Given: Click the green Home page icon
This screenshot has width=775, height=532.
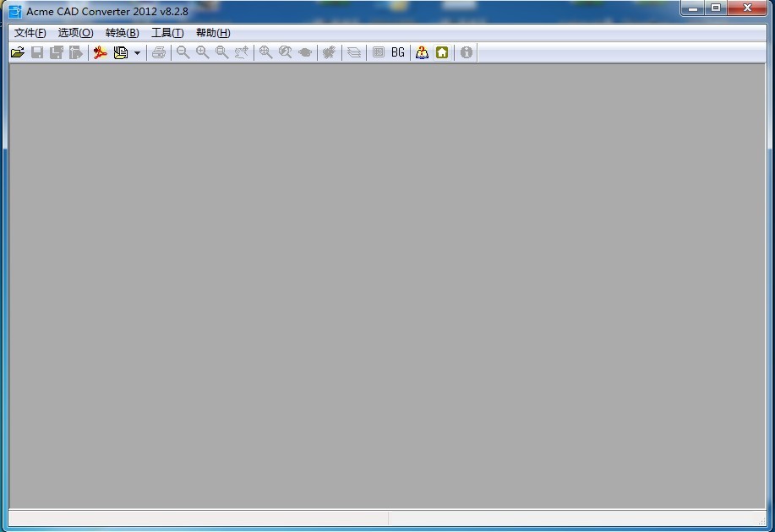Looking at the screenshot, I should point(442,52).
